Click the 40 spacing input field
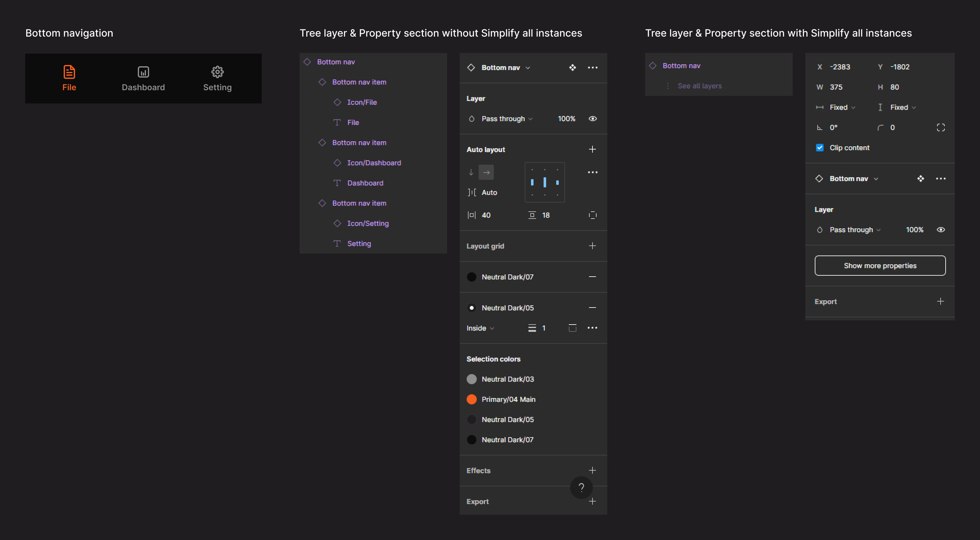The height and width of the screenshot is (540, 980). (x=486, y=215)
